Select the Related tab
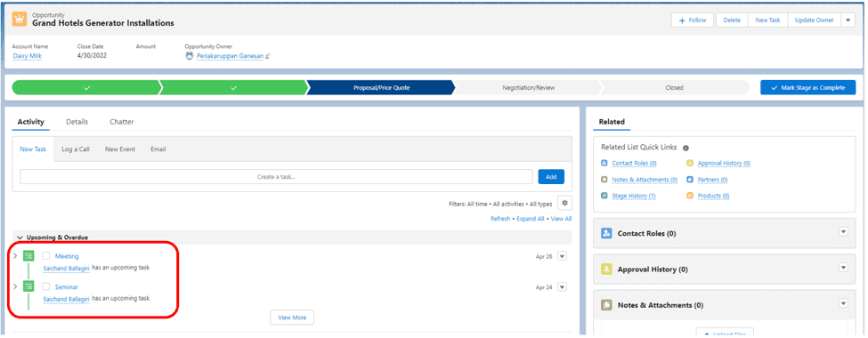This screenshot has height=338, width=868. (612, 122)
